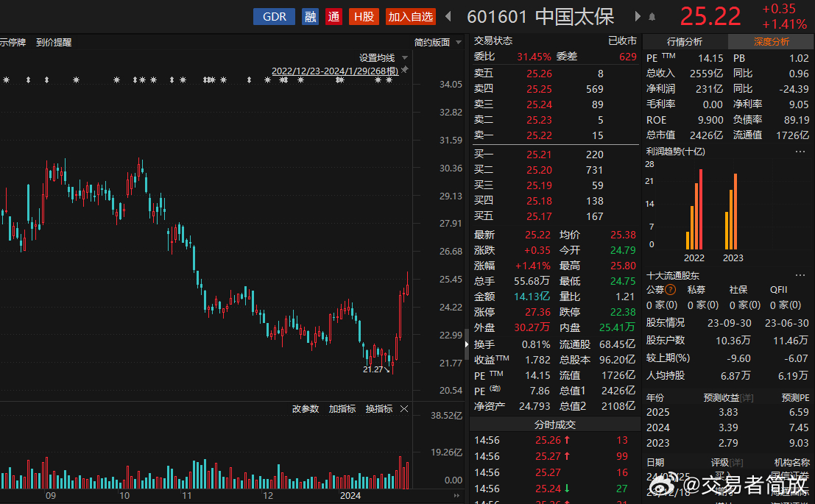Click the 委比 value 31.45%
This screenshot has height=504, width=815.
534,57
